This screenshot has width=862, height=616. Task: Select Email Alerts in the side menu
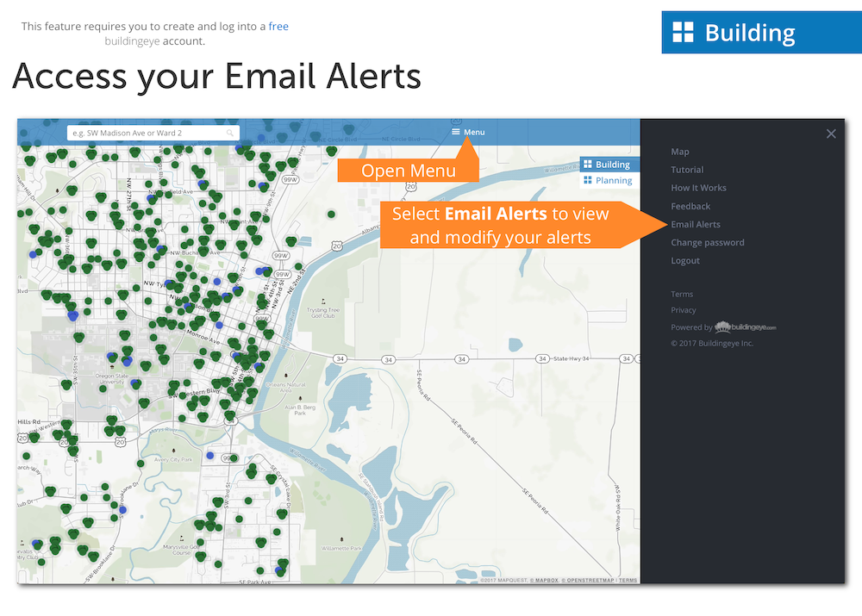696,224
